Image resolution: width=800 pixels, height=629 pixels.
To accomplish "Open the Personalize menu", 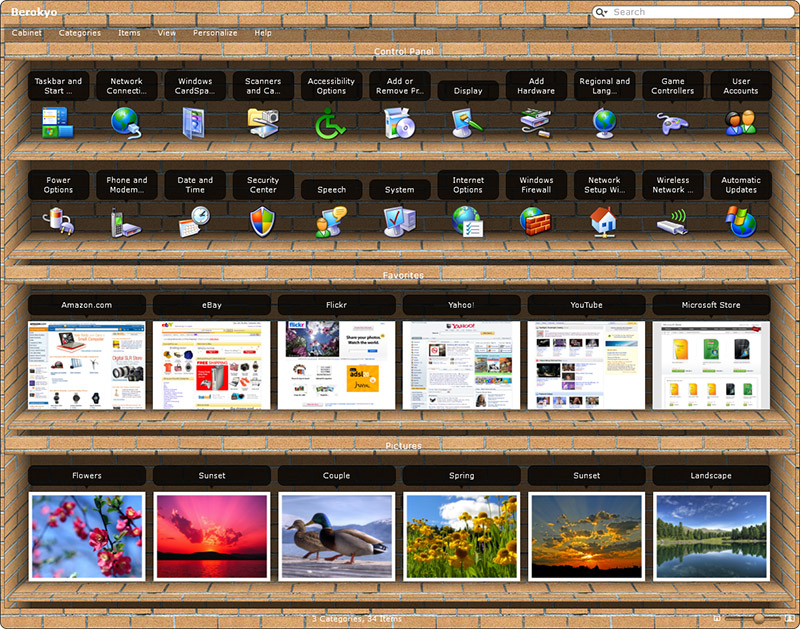I will point(215,33).
